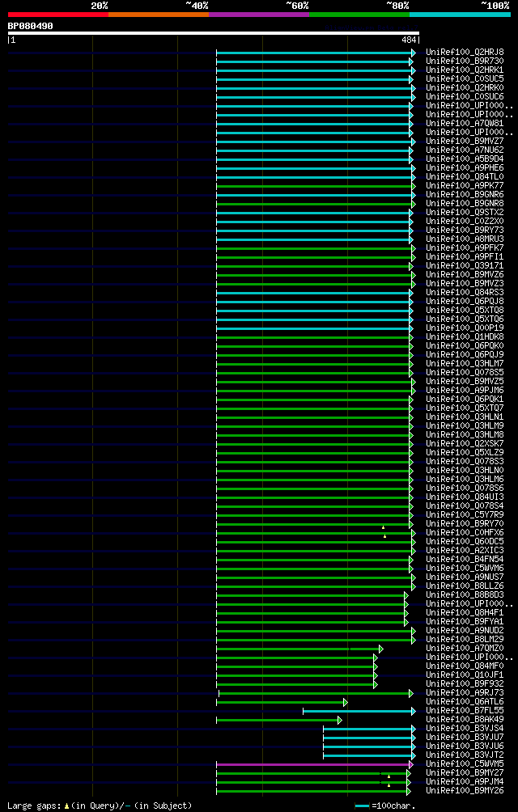
Task: Select label UniRef100_Q3HLM7
Action: click(x=465, y=363)
